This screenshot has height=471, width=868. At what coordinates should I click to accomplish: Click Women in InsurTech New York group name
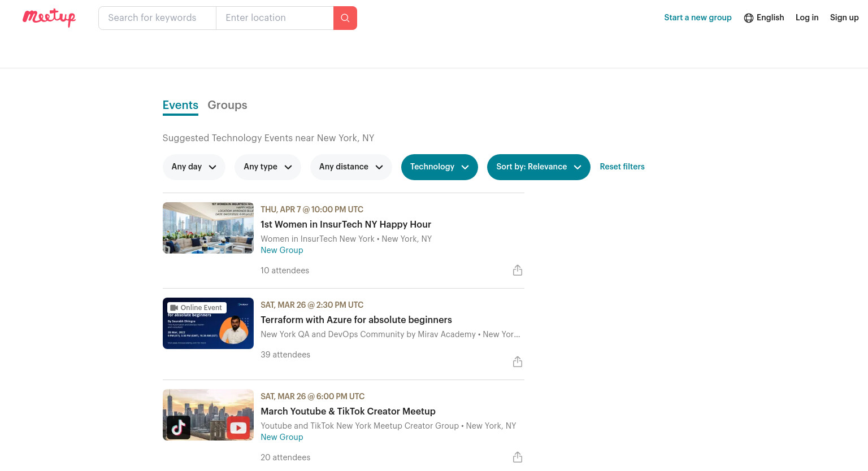click(x=318, y=239)
